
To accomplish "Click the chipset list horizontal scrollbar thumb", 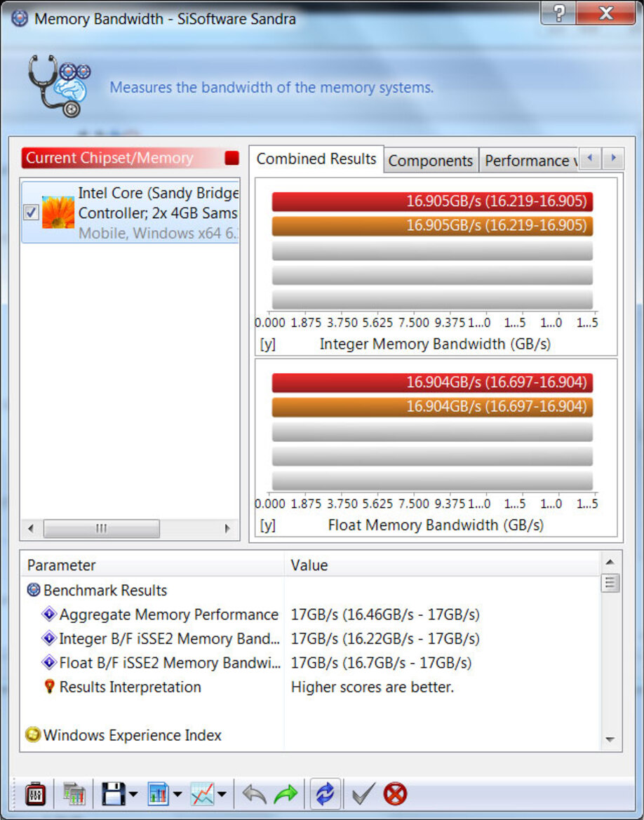I will tap(102, 528).
